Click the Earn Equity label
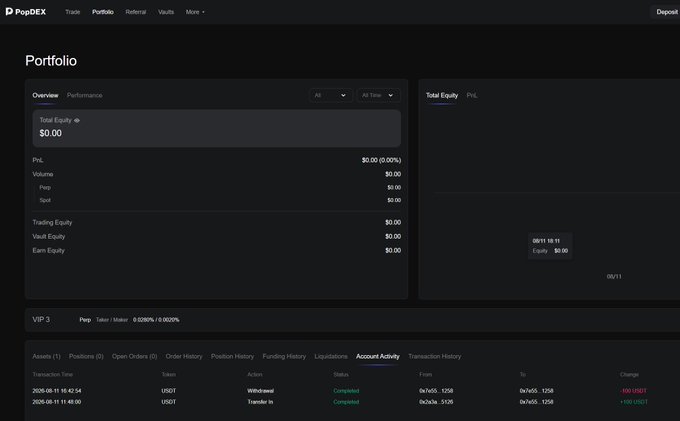 pos(48,251)
